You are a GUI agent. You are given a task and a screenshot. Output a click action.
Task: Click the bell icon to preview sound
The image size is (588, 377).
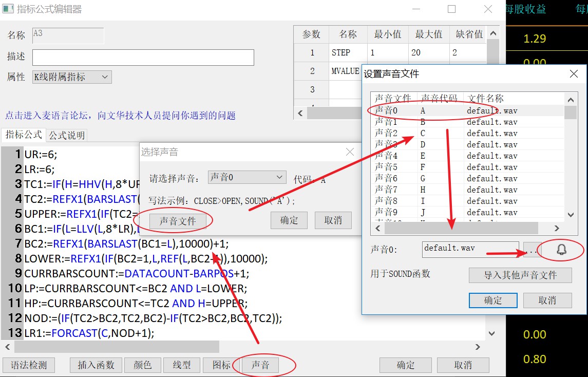pos(562,250)
